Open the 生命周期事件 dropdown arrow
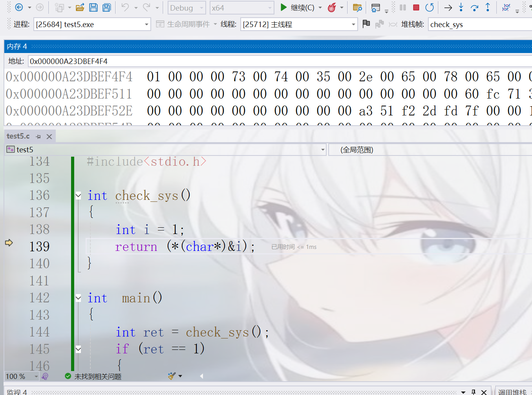Viewport: 532px width, 395px height. pos(215,24)
